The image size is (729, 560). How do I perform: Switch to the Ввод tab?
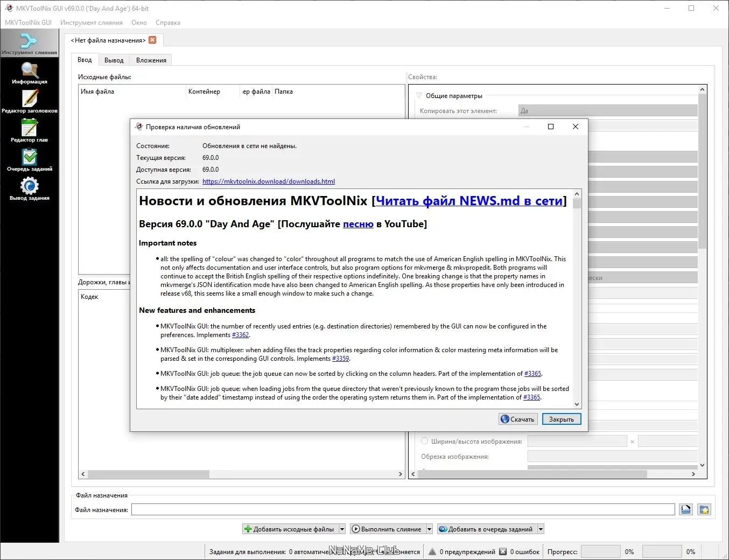coord(85,60)
